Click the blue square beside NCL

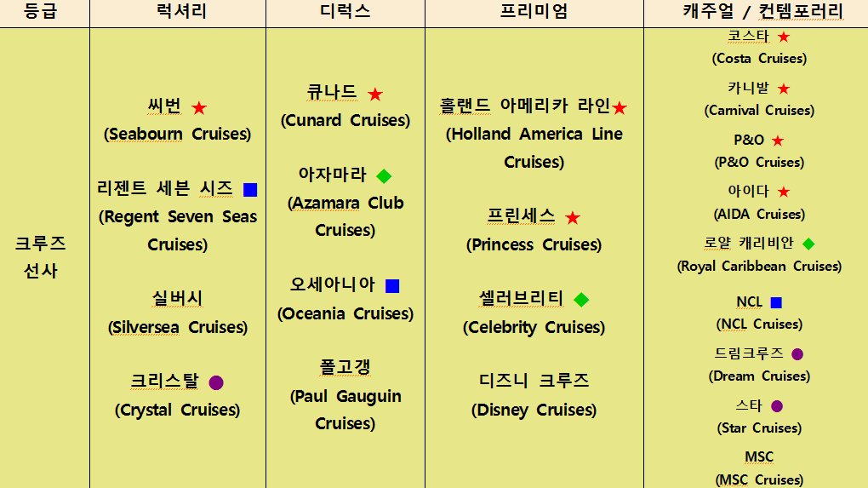click(776, 302)
